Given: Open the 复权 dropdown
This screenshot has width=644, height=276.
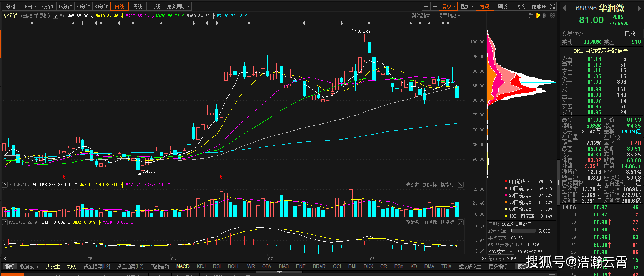Looking at the screenshot, I should click(x=448, y=7).
